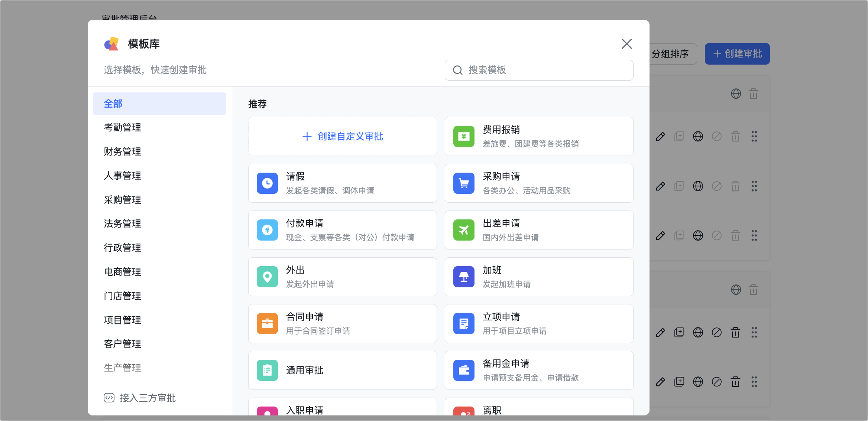Click globe icon in first approval row
The height and width of the screenshot is (421, 868).
(x=698, y=137)
